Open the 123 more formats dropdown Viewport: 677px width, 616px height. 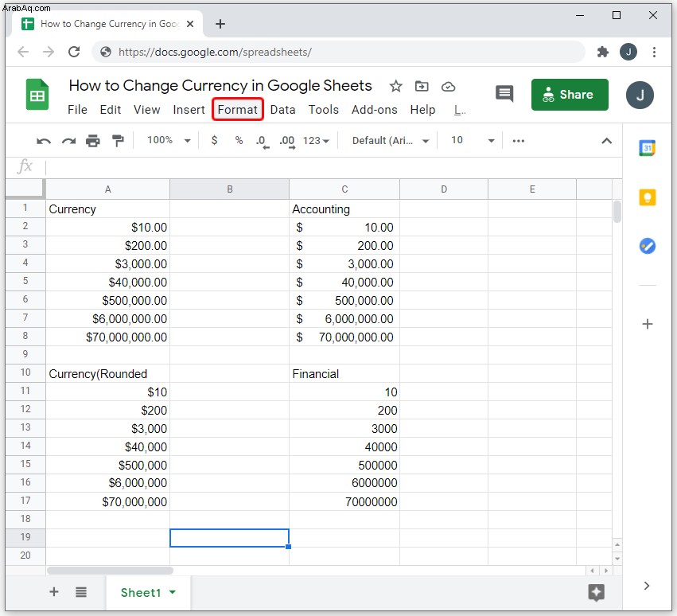click(x=316, y=141)
